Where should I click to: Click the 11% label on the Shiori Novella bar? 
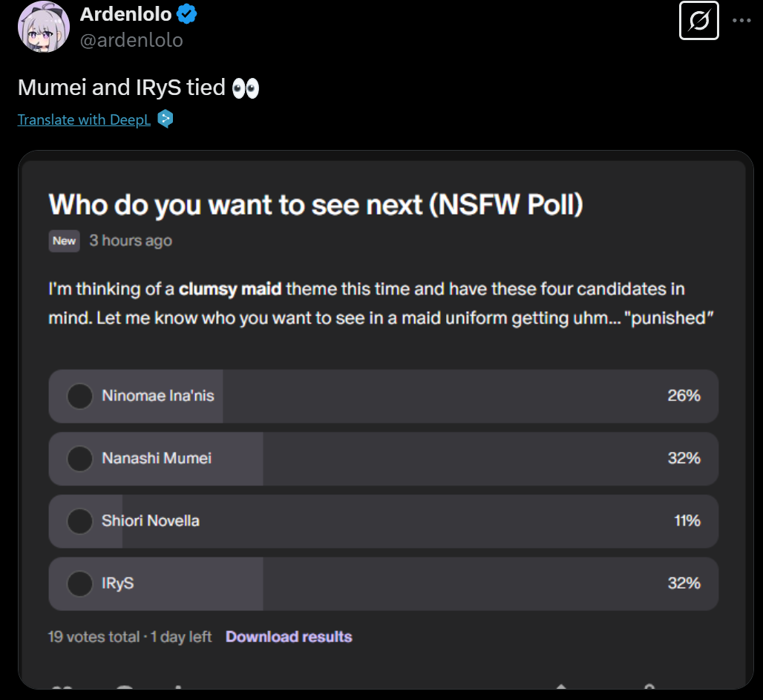(687, 521)
